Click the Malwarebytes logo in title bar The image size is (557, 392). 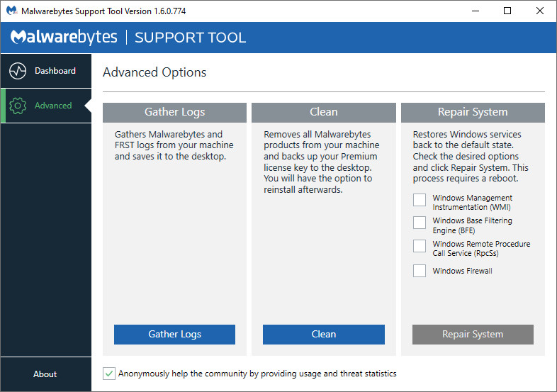[11, 11]
